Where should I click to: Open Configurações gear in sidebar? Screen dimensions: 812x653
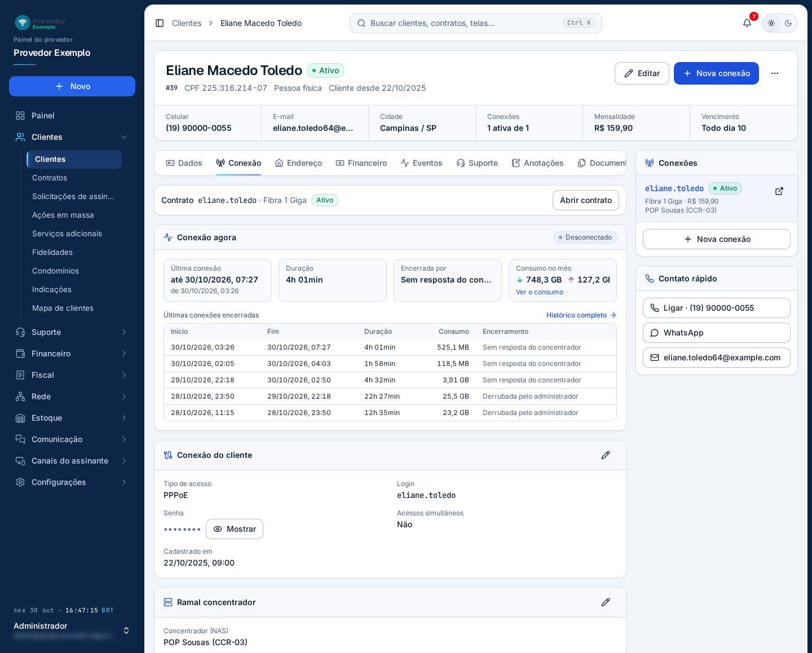(72, 482)
